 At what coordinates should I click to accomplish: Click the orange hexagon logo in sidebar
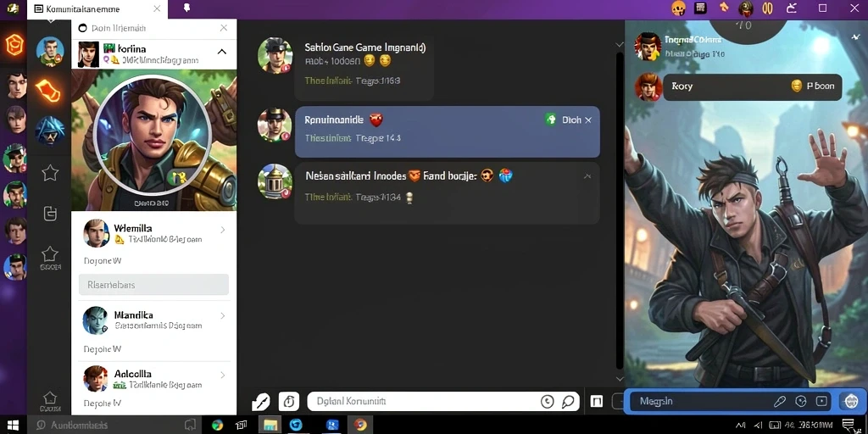click(x=14, y=46)
